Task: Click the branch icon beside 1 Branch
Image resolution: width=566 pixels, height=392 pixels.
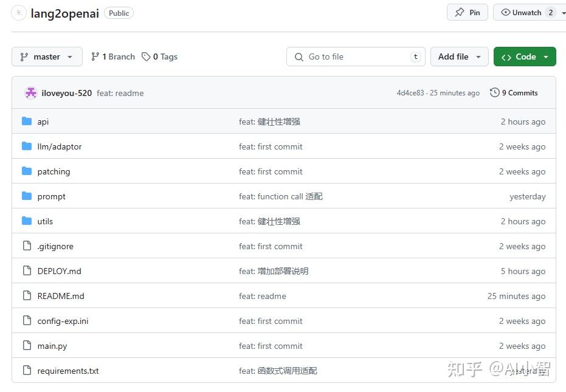Action: pos(95,57)
